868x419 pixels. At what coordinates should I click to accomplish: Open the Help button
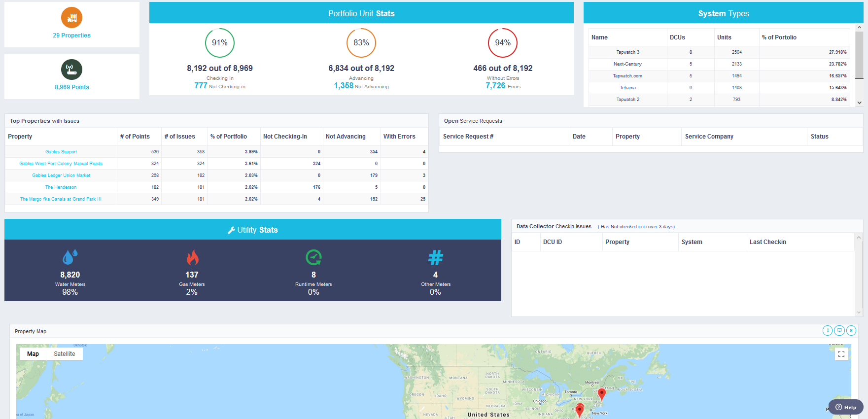846,407
